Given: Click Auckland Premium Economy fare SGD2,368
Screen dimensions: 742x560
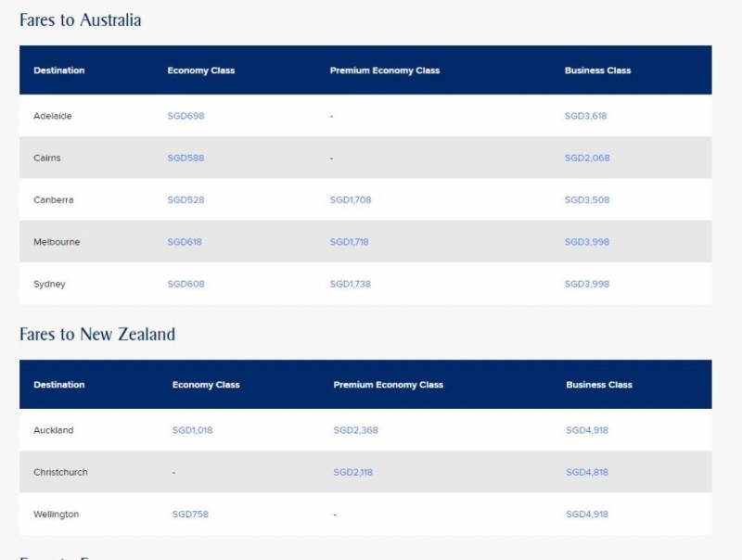Looking at the screenshot, I should 356,430.
